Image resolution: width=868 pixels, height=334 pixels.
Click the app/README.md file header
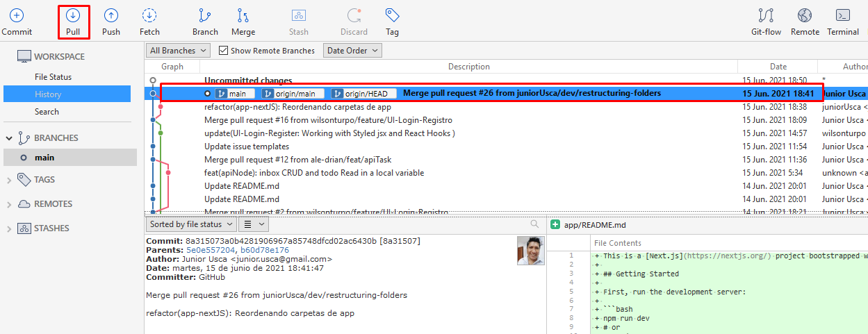tap(595, 225)
